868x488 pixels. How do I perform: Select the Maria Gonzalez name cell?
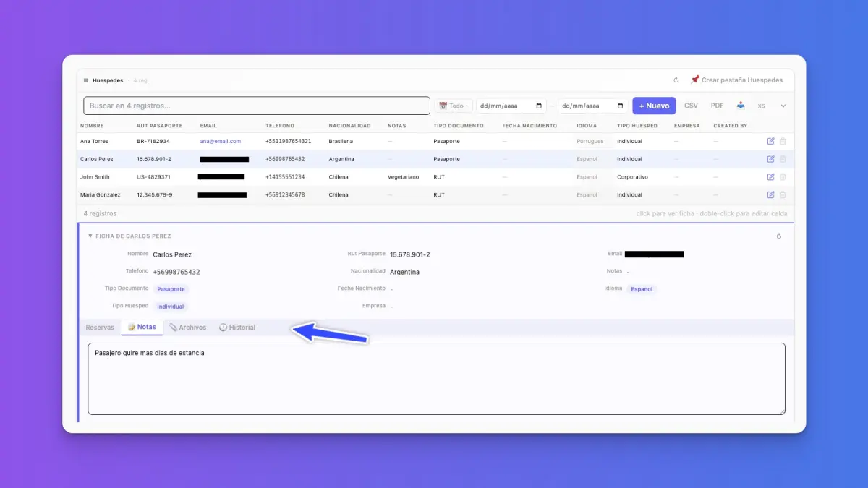point(100,195)
